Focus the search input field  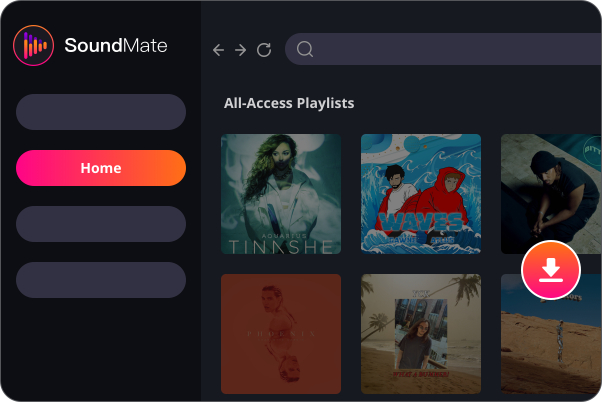[450, 50]
